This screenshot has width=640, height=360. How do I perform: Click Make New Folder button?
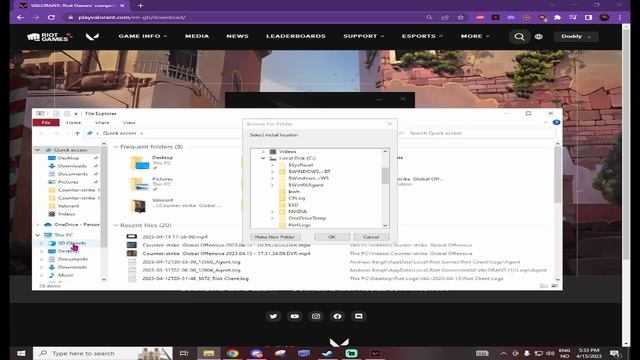coord(274,237)
